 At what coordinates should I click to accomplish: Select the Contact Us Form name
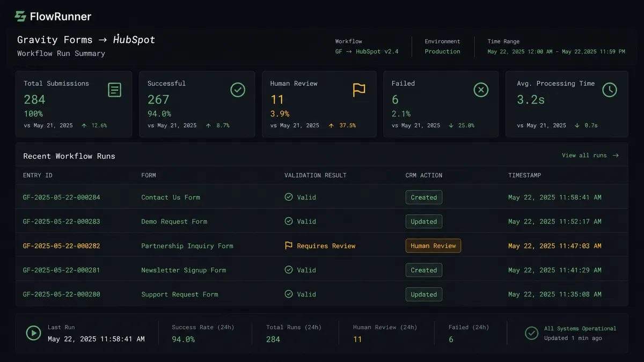(x=171, y=197)
